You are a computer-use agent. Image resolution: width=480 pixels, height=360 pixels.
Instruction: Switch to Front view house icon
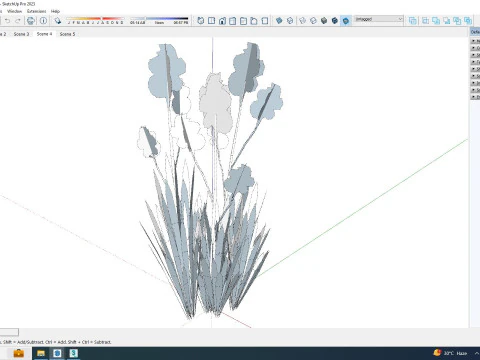(x=222, y=21)
